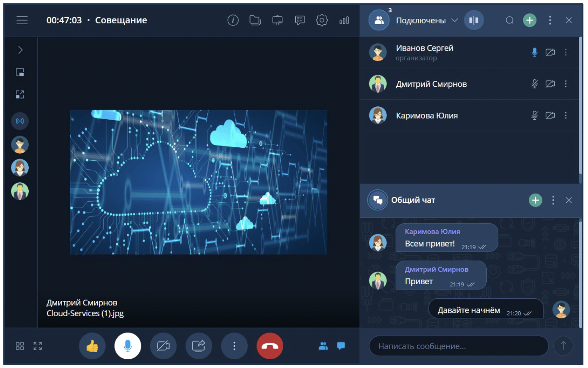Viewport: 588px width, 368px height.
Task: Open the polls and voting panel
Action: pyautogui.click(x=299, y=20)
